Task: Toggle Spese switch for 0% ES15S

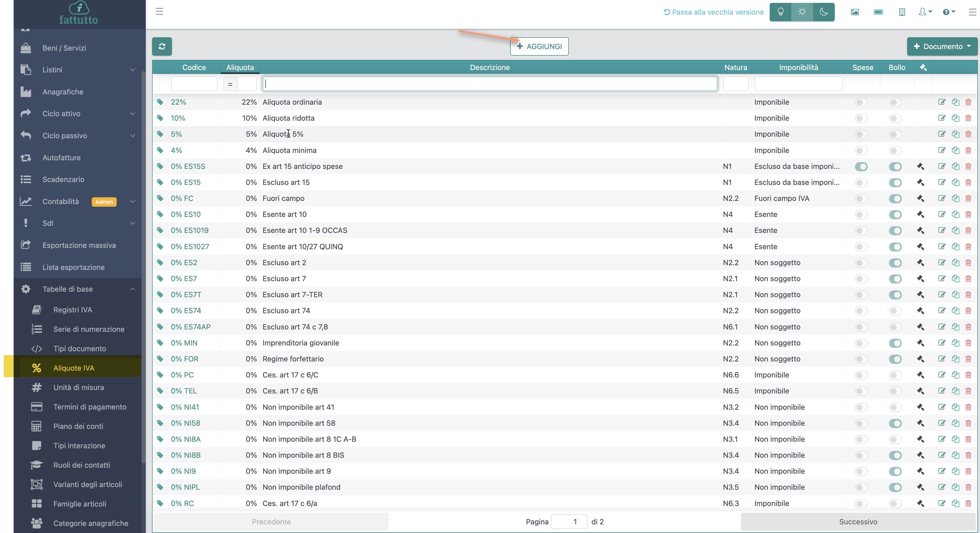Action: (861, 166)
